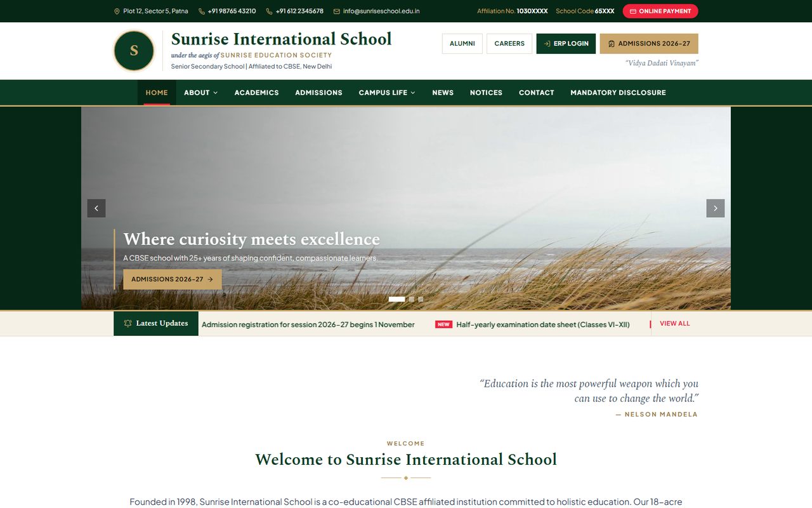Viewport: 812px width, 508px height.
Task: Click the round S school logo
Action: (134, 51)
